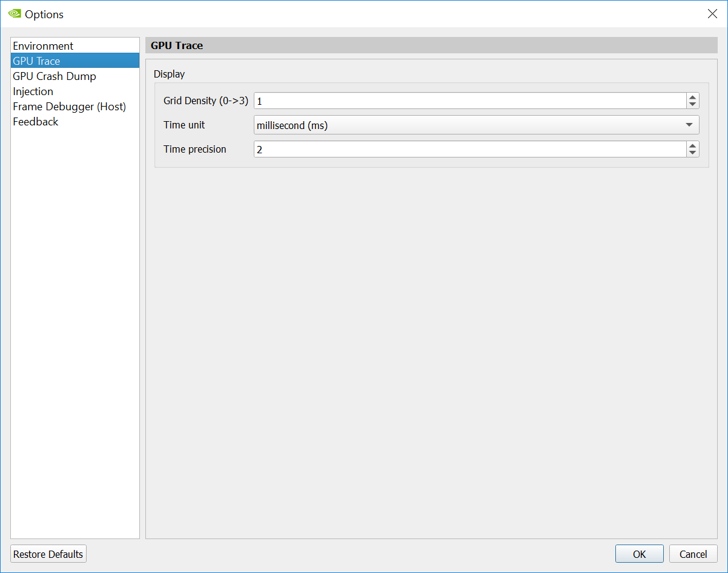Close the Options window
Image resolution: width=728 pixels, height=573 pixels.
tap(712, 14)
